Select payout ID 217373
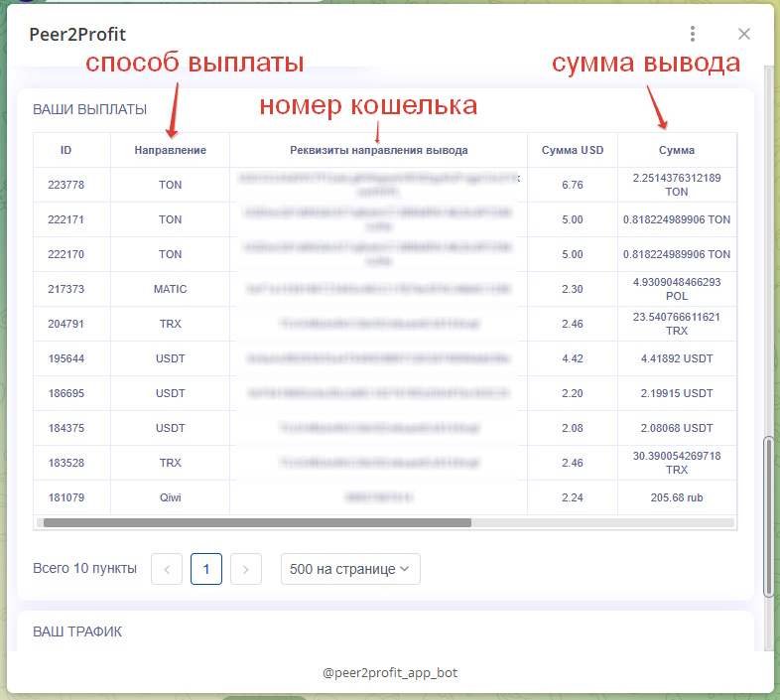 66,289
